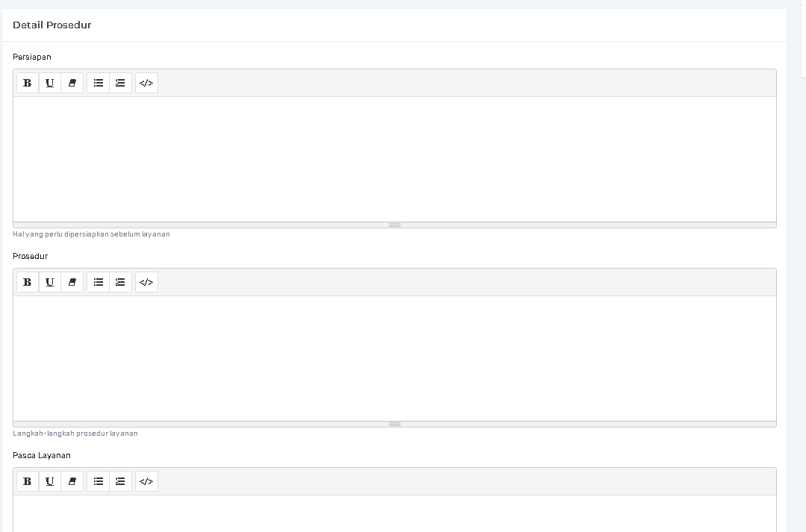Image resolution: width=806 pixels, height=532 pixels.
Task: Grab the Prosedur editor resize handle
Action: (395, 424)
